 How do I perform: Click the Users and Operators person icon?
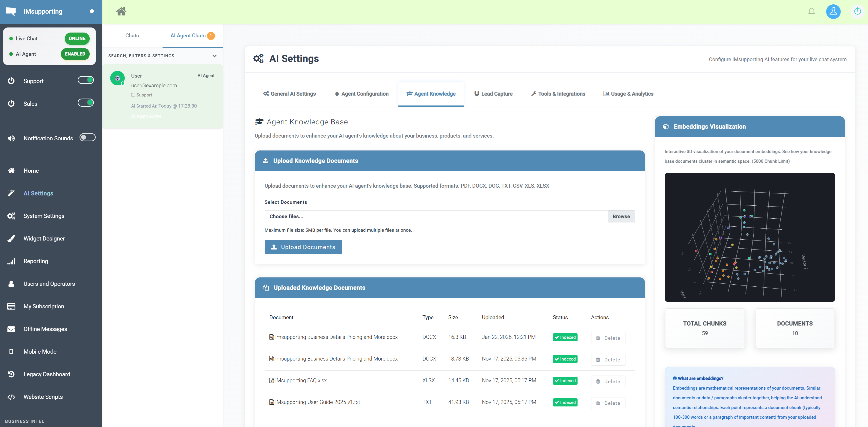[x=11, y=284]
